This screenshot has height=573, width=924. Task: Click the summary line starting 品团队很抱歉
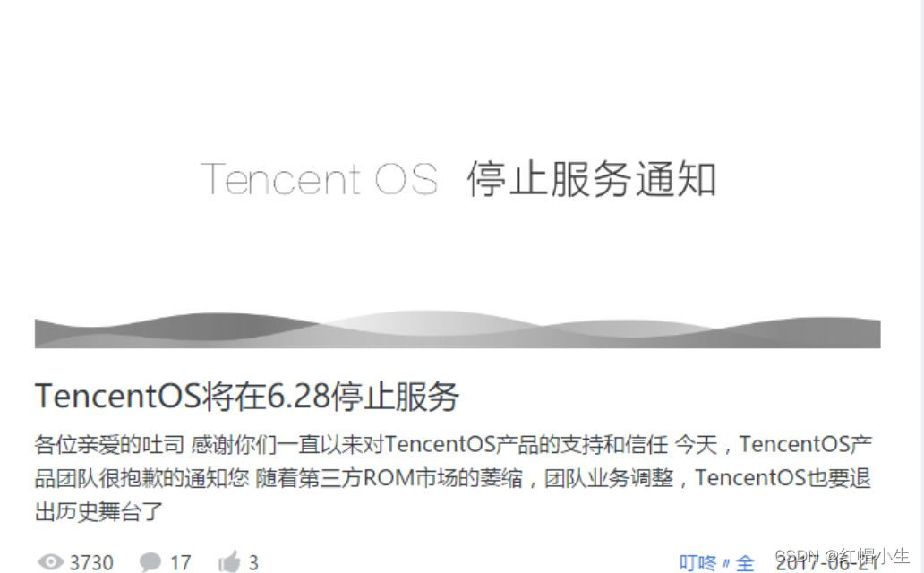pos(452,477)
